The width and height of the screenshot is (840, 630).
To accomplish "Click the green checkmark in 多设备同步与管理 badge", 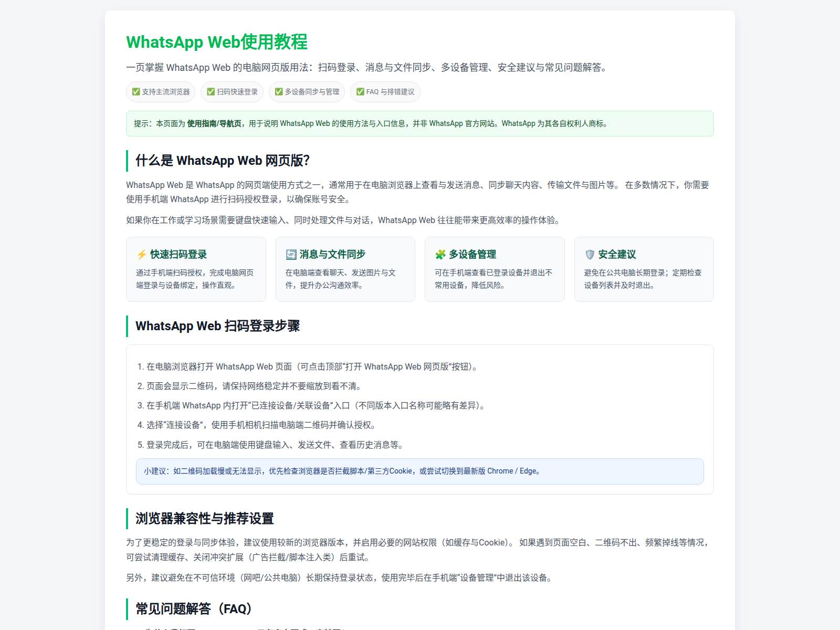I will tap(279, 92).
